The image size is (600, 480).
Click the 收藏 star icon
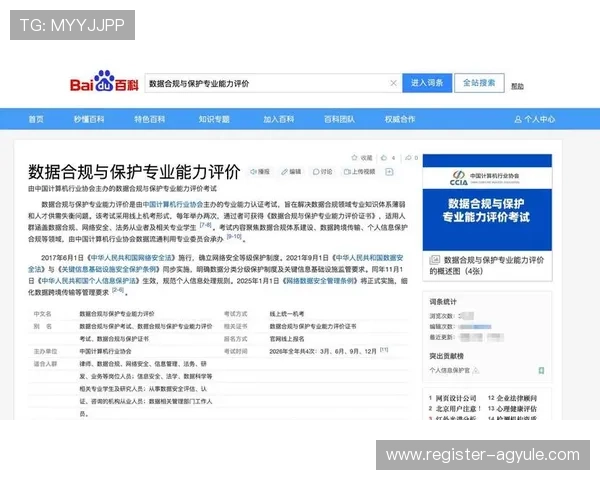click(x=354, y=158)
